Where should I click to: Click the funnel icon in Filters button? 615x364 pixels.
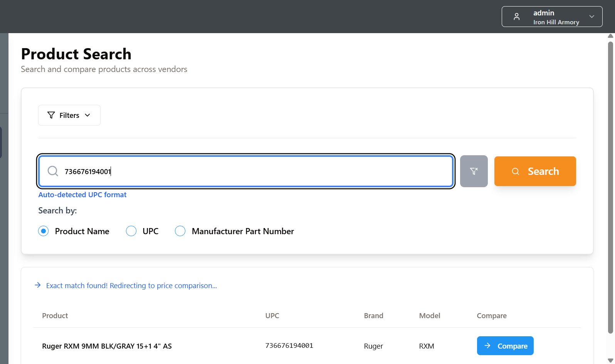[51, 115]
